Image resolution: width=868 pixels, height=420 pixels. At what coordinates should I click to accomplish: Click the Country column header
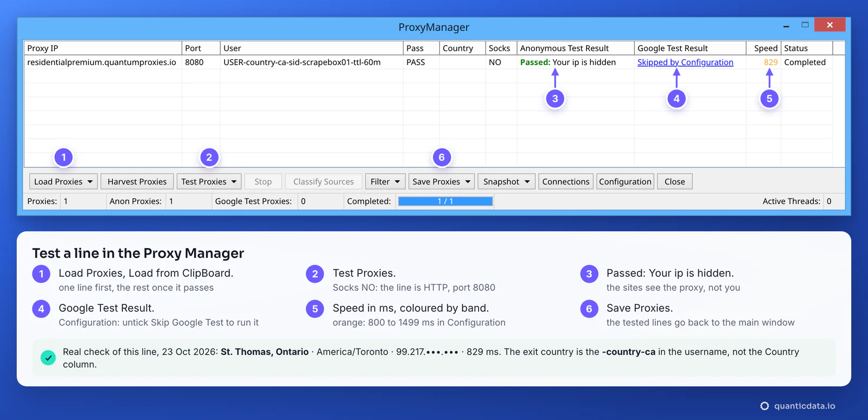click(462, 48)
